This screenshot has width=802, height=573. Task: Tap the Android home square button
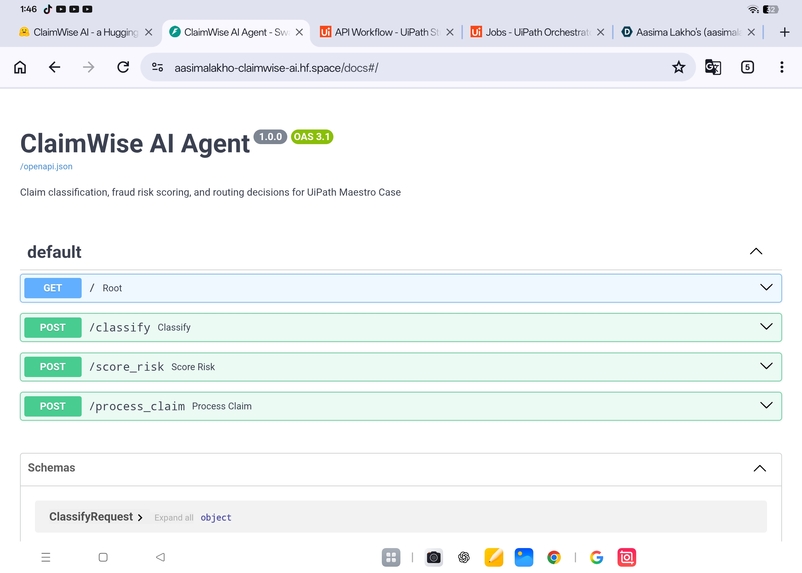click(x=103, y=557)
